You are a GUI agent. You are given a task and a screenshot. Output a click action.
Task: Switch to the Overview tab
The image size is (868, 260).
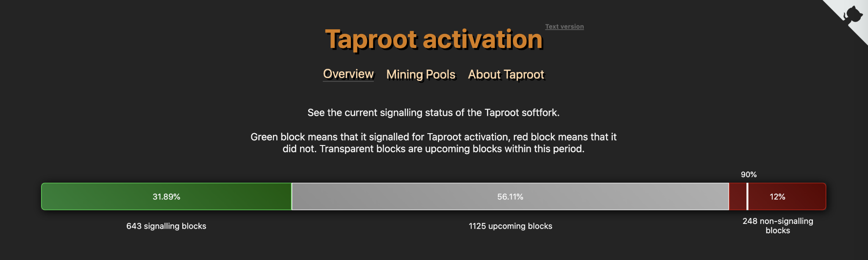tap(348, 74)
